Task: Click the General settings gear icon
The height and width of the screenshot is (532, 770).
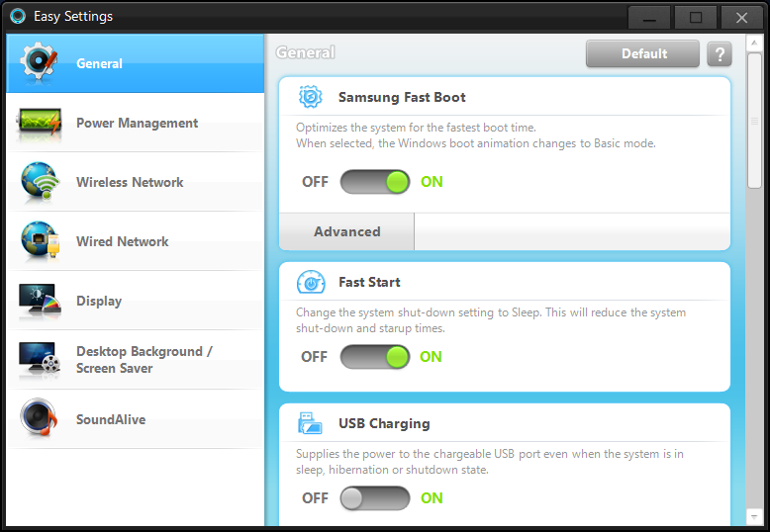Action: (40, 62)
